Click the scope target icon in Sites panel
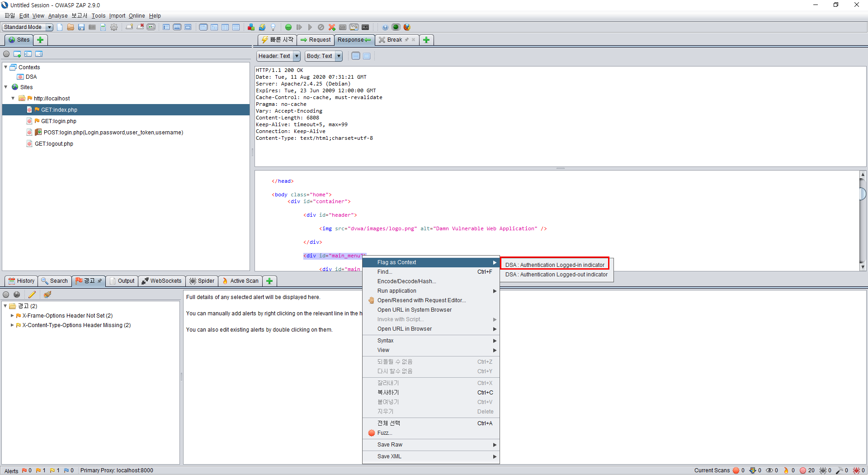The width and height of the screenshot is (868, 475). [6, 54]
